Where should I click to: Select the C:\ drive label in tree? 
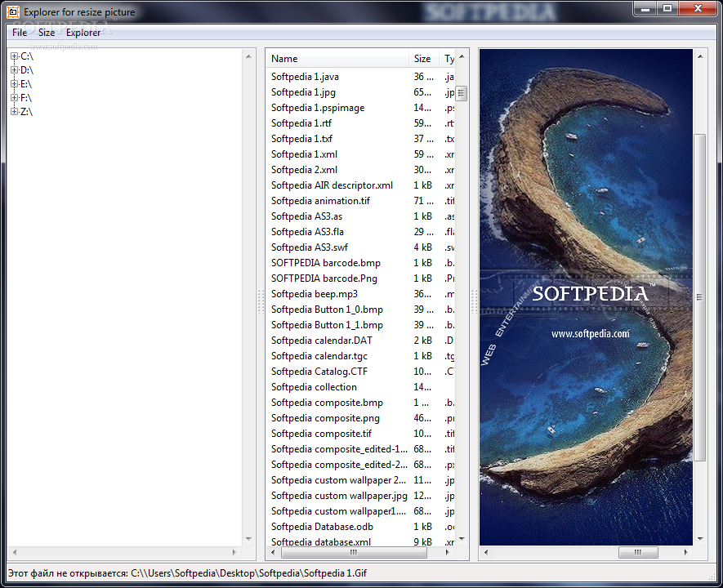[x=27, y=56]
